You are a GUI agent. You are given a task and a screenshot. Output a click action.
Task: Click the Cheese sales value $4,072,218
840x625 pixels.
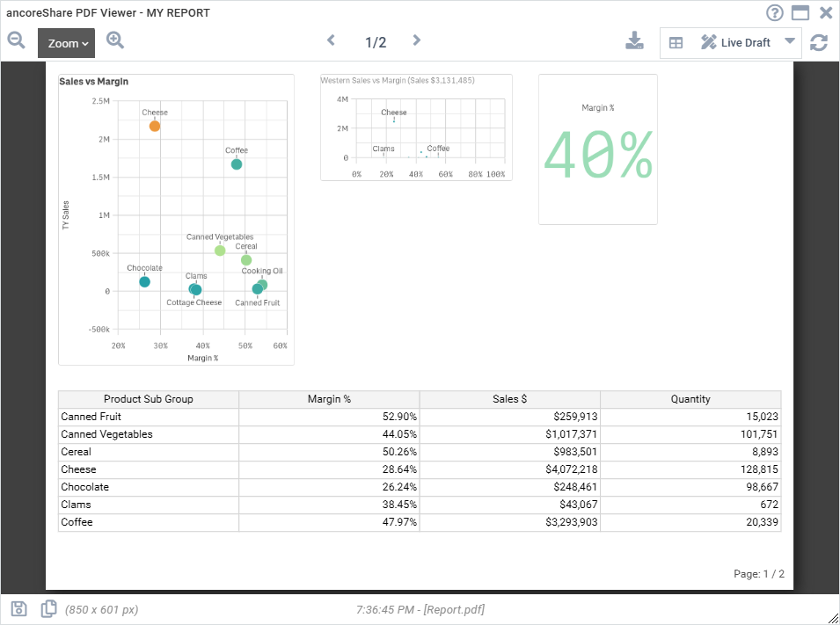[x=571, y=469]
